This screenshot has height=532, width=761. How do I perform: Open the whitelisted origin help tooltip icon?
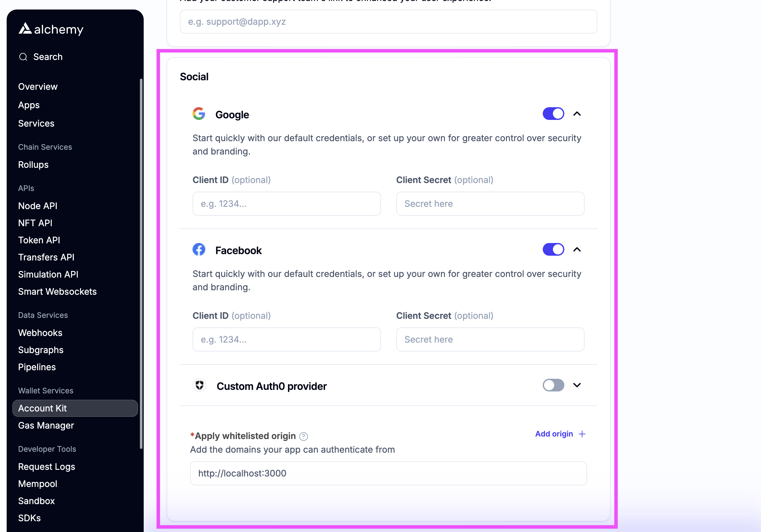[x=303, y=437]
